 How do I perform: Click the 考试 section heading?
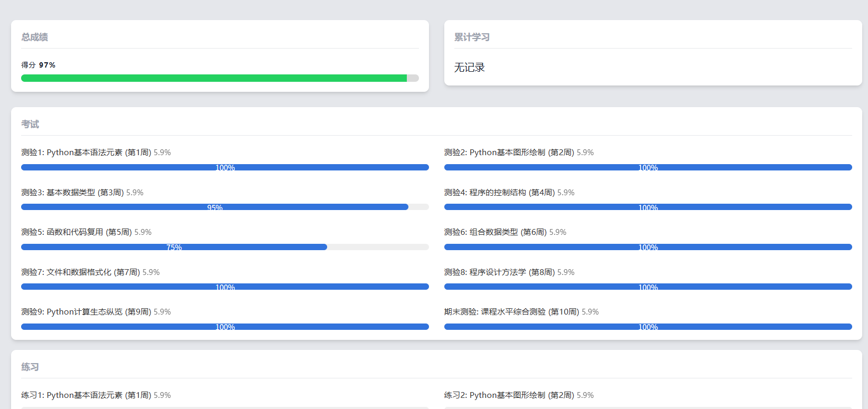coord(30,124)
